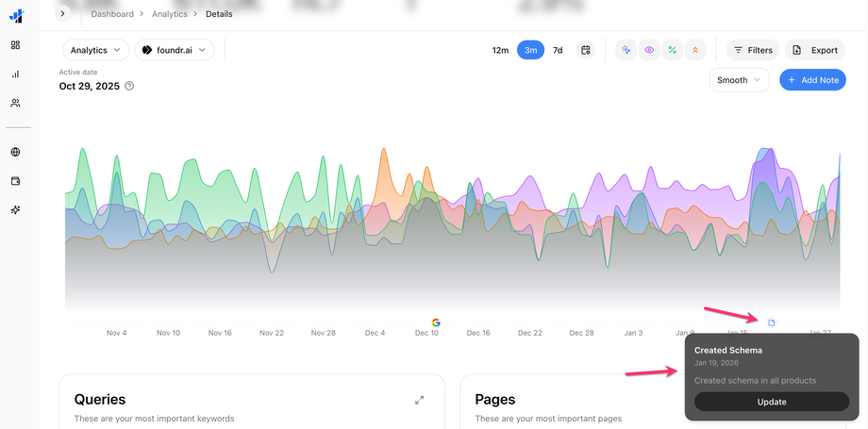The width and height of the screenshot is (868, 429).
Task: Open the dashboard grid icon in sidebar
Action: tap(15, 45)
